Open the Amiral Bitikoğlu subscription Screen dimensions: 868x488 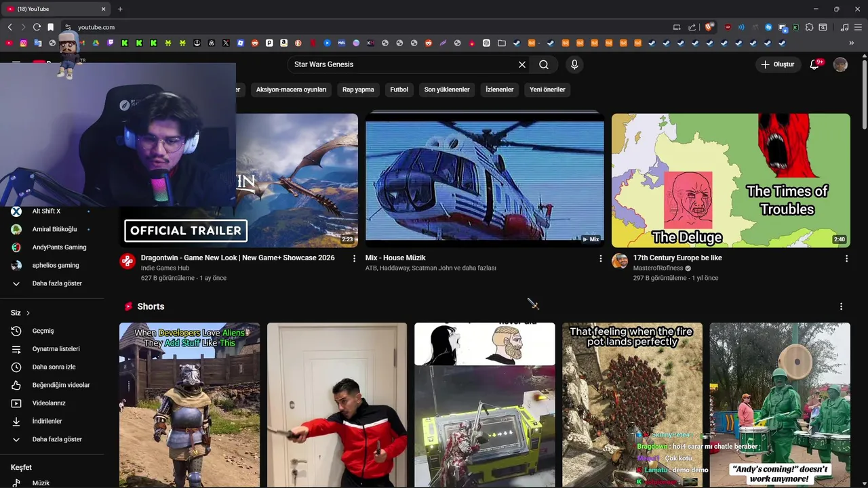tap(54, 229)
